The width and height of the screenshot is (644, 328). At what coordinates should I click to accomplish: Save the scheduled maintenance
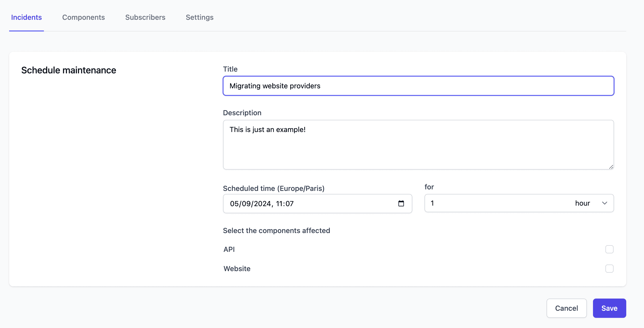pos(609,308)
